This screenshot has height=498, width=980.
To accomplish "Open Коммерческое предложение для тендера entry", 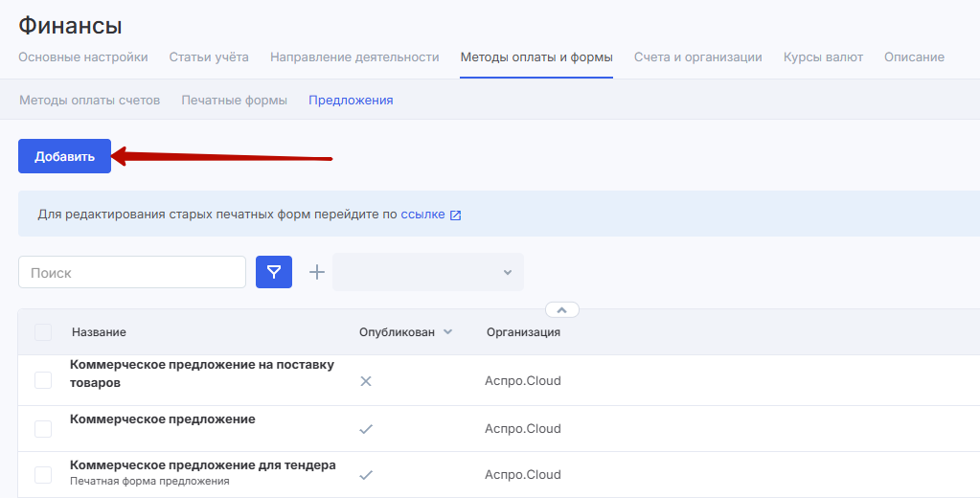I will pos(203,465).
